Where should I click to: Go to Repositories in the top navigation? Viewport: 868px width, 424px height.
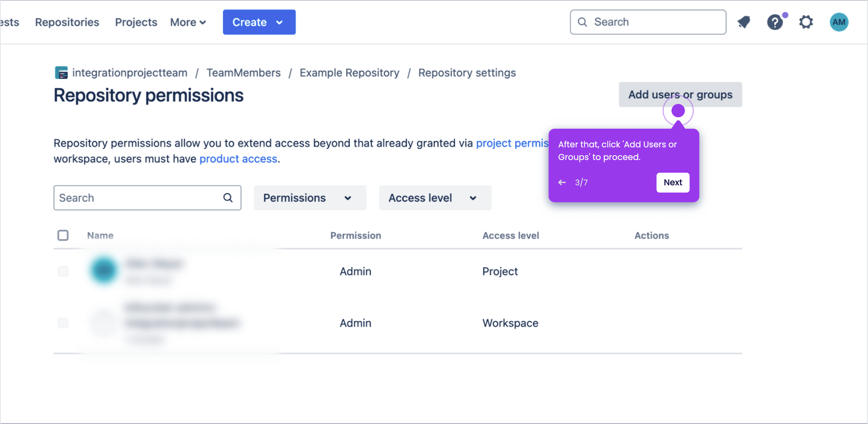[67, 22]
